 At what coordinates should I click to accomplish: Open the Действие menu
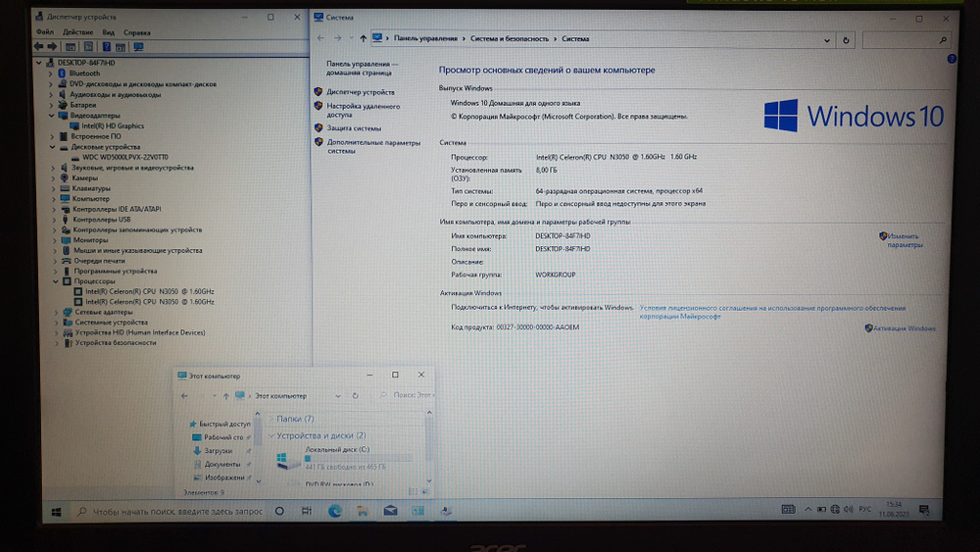[78, 32]
